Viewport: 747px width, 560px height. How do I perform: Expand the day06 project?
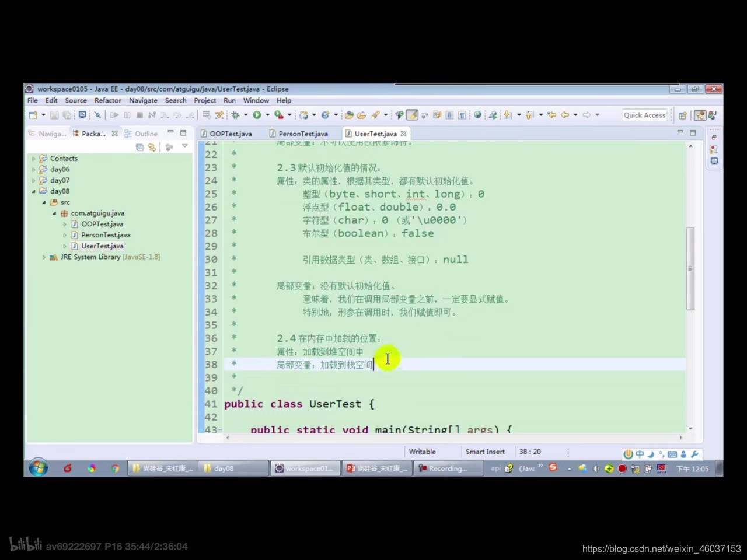(33, 170)
